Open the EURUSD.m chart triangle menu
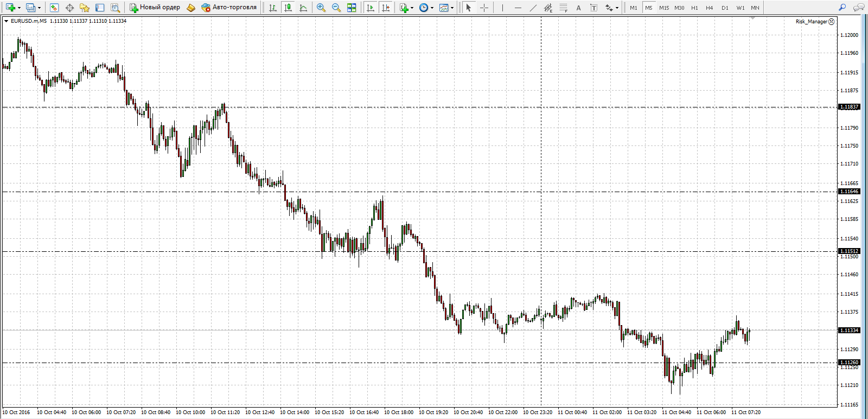This screenshot has height=419, width=868. click(x=6, y=21)
